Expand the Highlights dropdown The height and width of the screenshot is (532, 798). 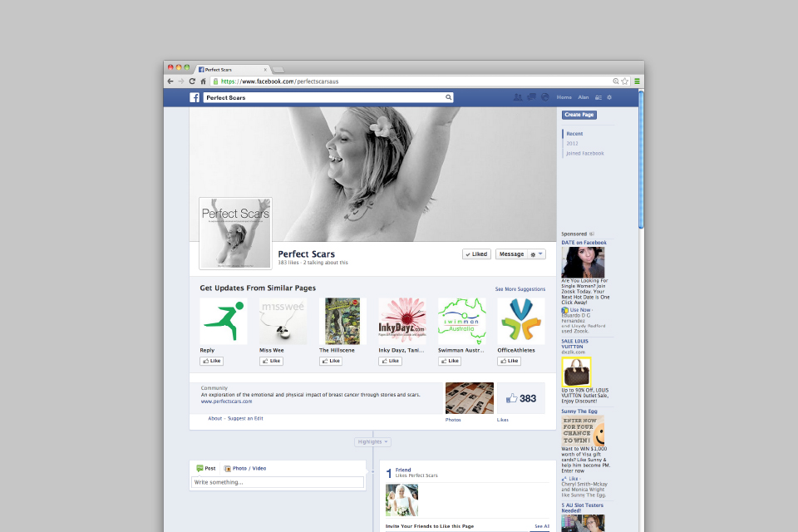372,441
